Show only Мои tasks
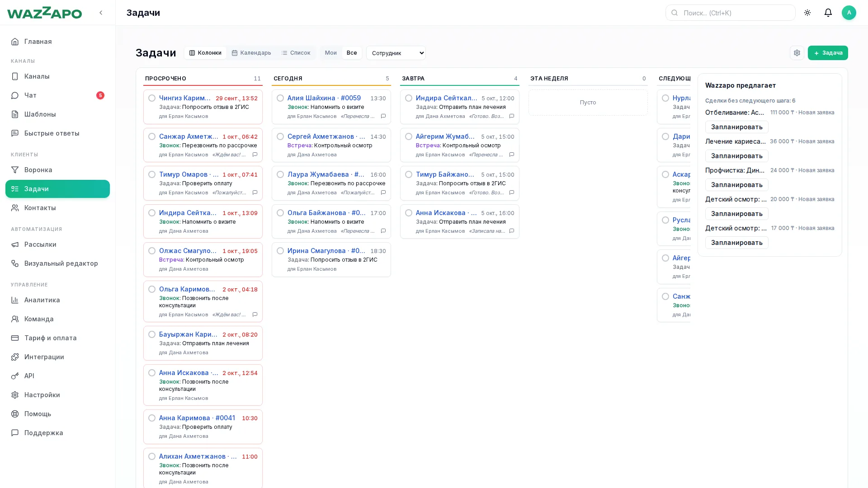868x488 pixels. click(331, 53)
